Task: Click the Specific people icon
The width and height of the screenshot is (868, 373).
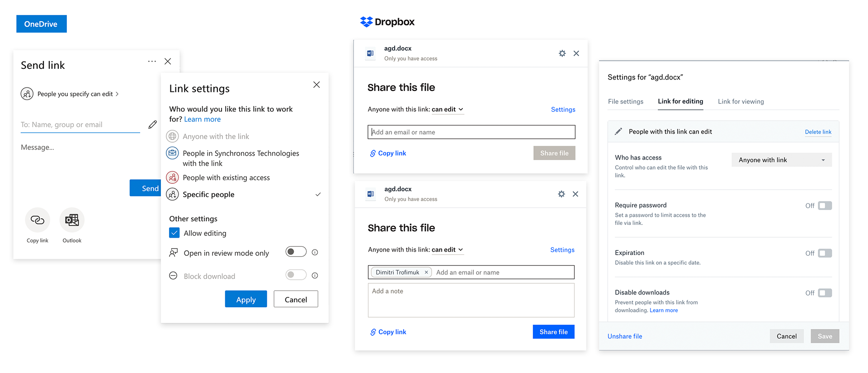Action: point(173,194)
